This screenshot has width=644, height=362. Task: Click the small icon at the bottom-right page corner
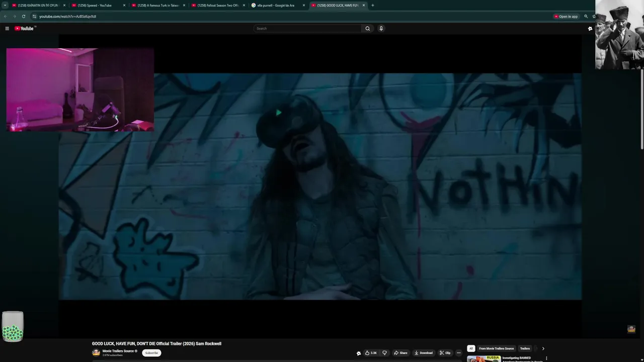[631, 329]
